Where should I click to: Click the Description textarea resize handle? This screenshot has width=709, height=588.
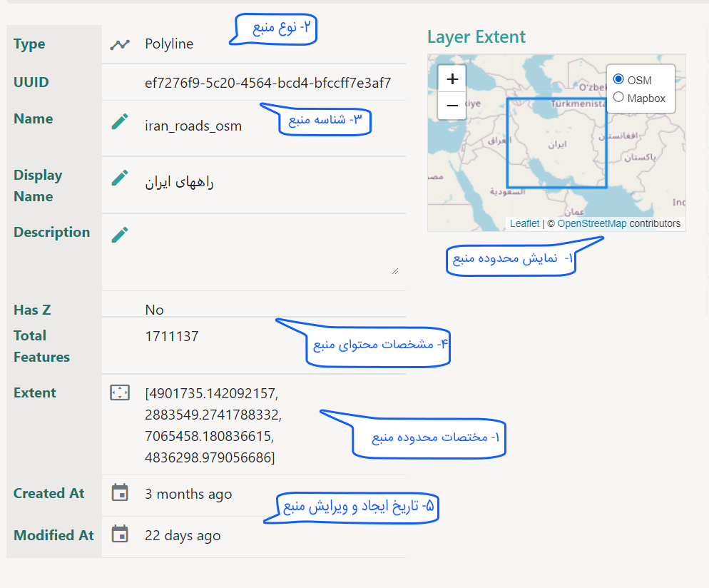tap(394, 270)
